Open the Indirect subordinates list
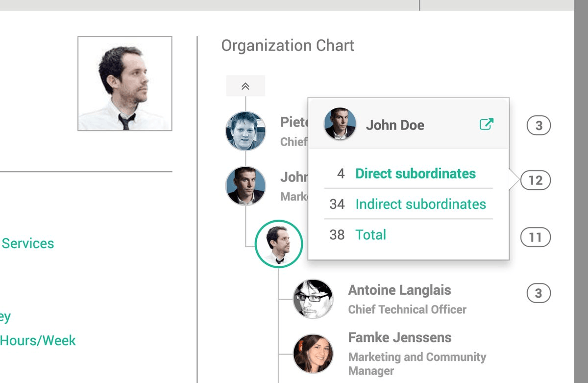 click(x=420, y=204)
